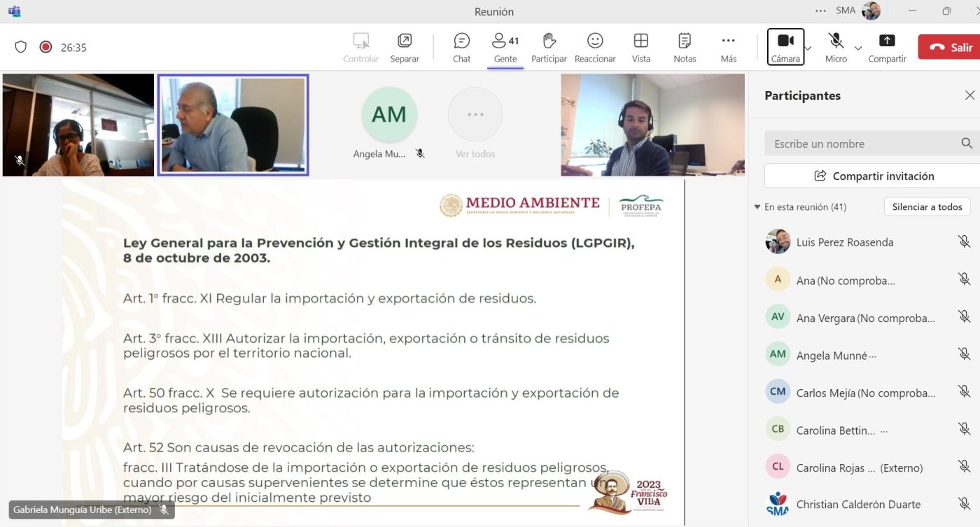980x527 pixels.
Task: Click the search magnifier in Participantes
Action: click(967, 143)
